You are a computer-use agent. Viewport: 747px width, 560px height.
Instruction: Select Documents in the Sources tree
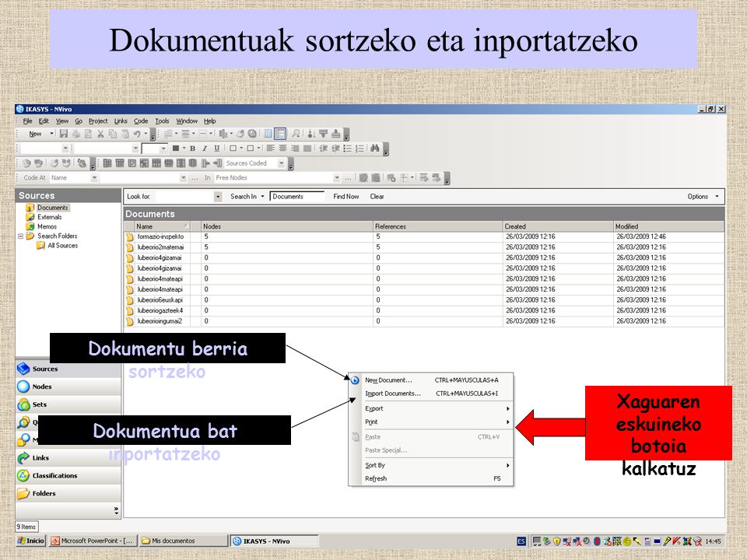[52, 208]
